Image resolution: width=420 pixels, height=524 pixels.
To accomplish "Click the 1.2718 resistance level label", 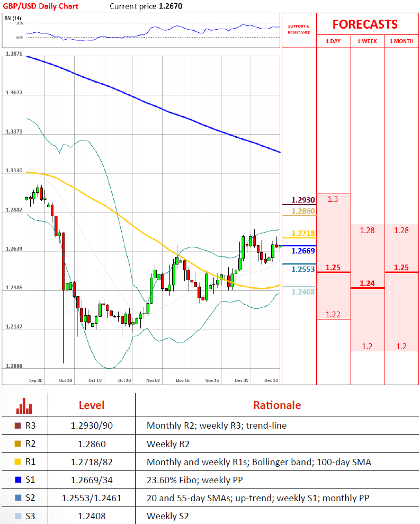I will tap(303, 233).
